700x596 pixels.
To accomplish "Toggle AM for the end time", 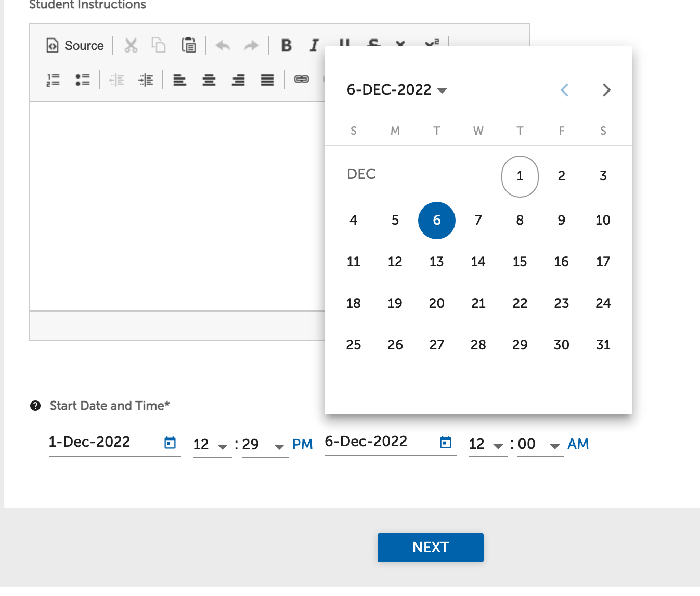I will point(578,444).
